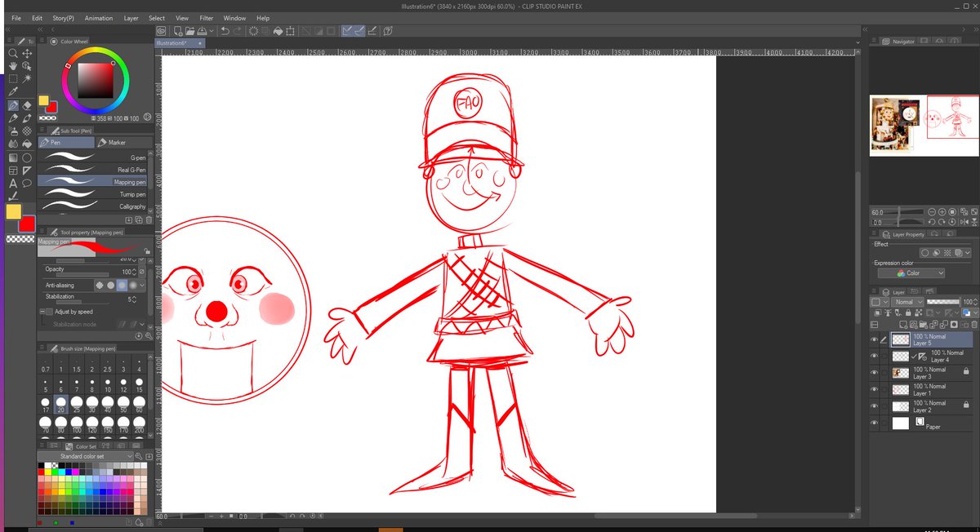Click the Fill icon in command bar
Viewport: 980px width, 532px height.
tap(278, 31)
